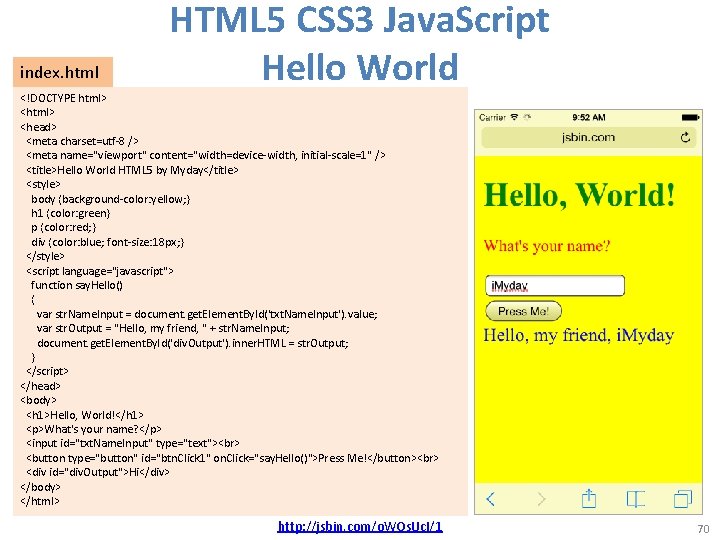Click the name input field with iMyday
This screenshot has width=720, height=540.
point(555,286)
